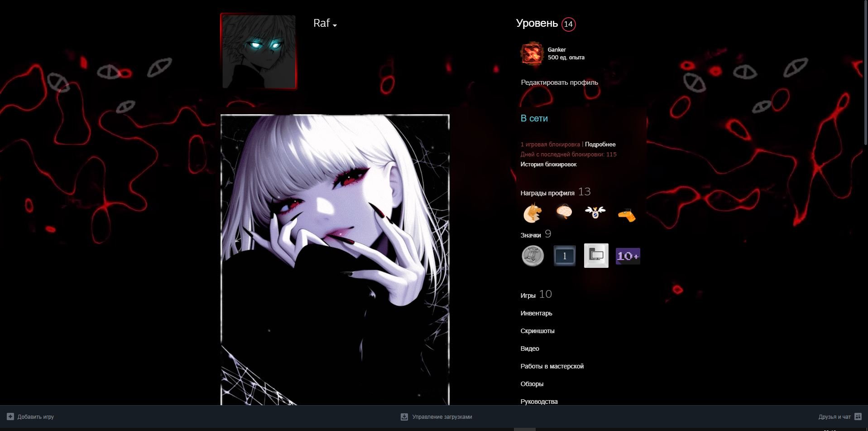The width and height of the screenshot is (868, 431).
Task: Click the В сети online status text
Action: pos(534,118)
